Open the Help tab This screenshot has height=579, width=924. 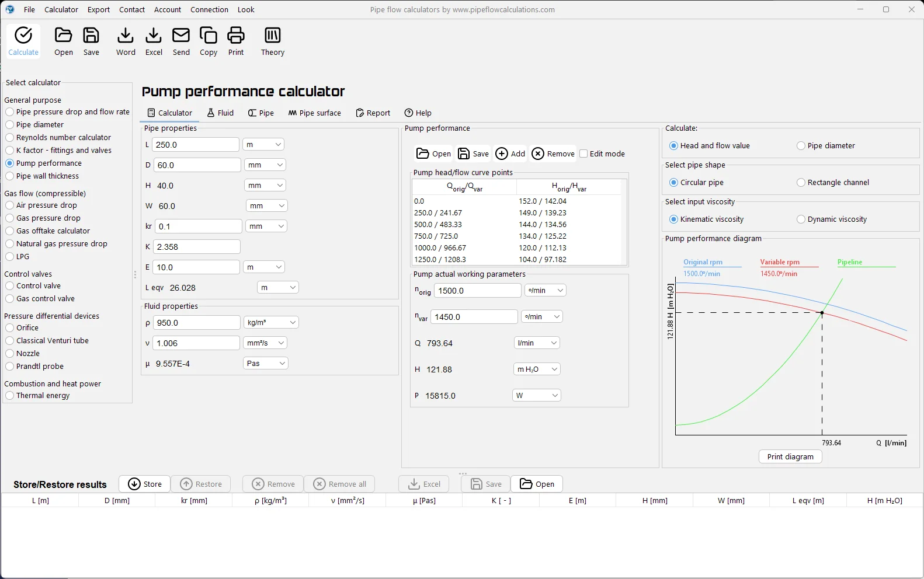coord(418,113)
